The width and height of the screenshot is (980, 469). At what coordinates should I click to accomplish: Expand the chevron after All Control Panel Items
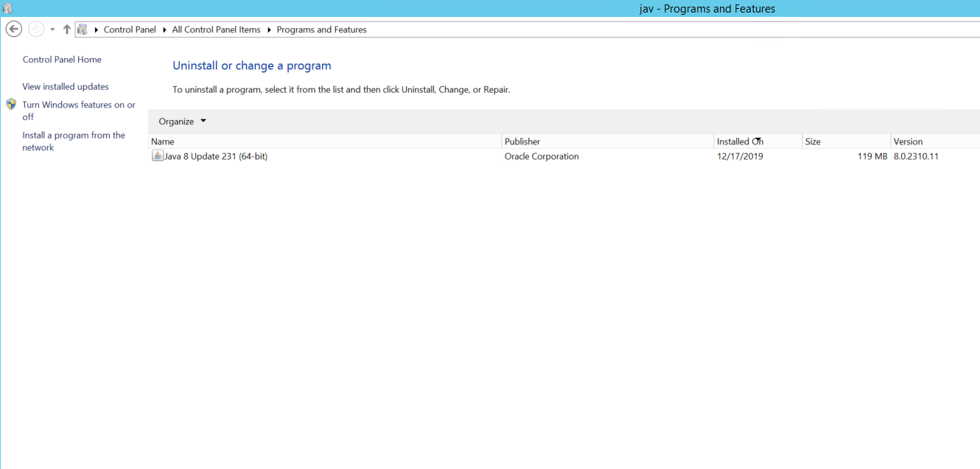coord(269,29)
